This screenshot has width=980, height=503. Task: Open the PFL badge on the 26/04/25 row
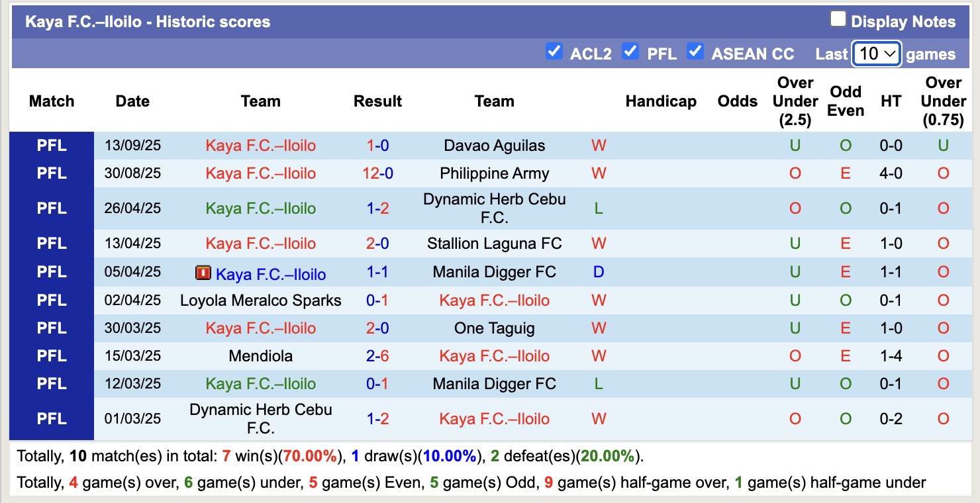coord(51,208)
